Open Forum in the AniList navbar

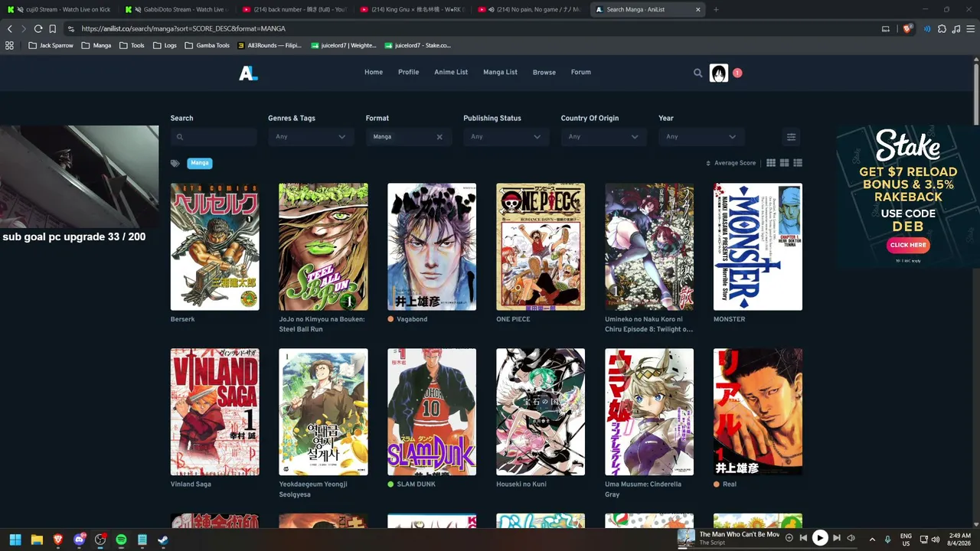point(581,73)
